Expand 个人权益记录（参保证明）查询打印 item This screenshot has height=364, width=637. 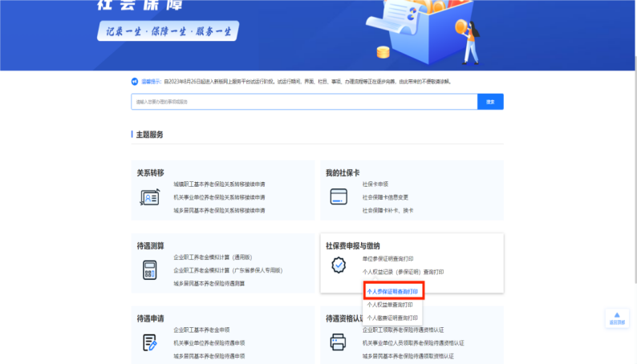[x=403, y=272]
